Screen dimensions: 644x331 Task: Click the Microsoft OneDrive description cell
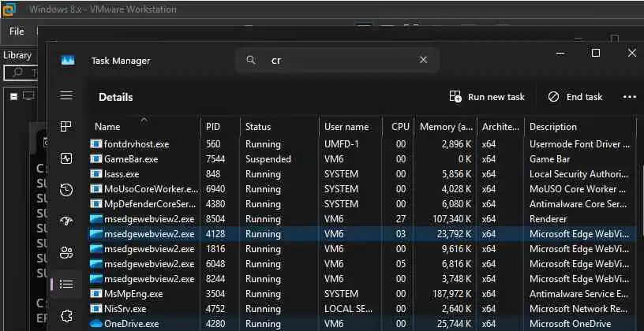click(x=570, y=324)
